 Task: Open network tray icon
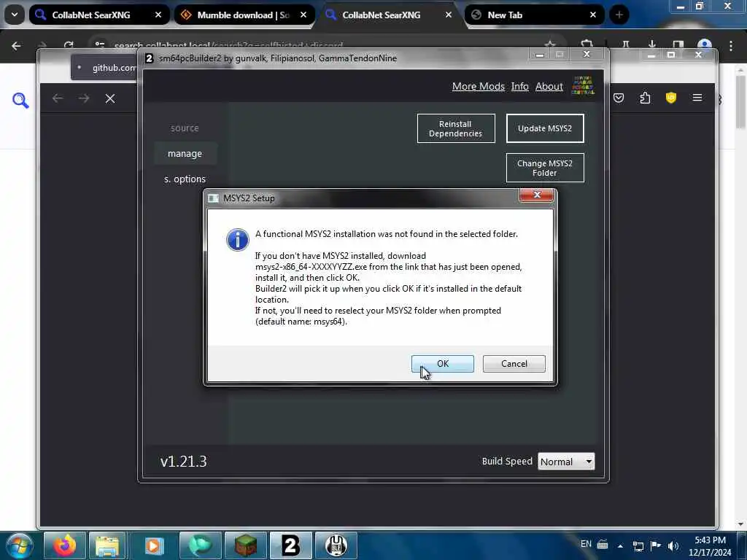click(x=638, y=545)
